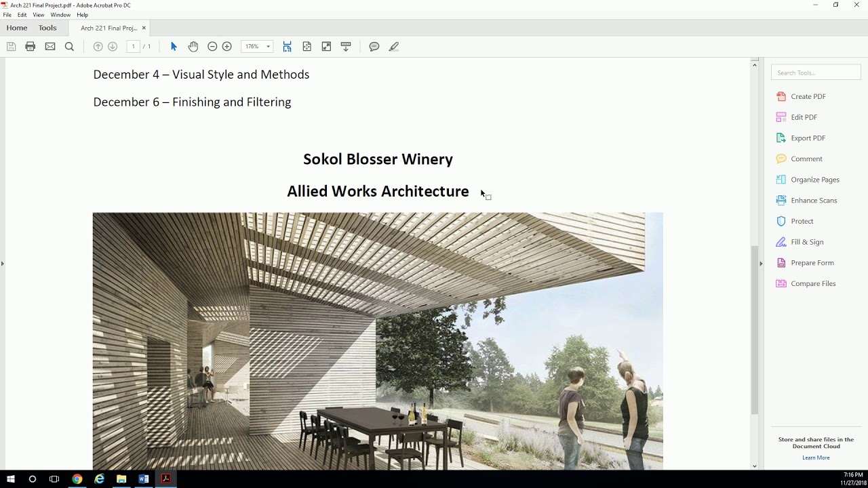The height and width of the screenshot is (488, 868).
Task: Close the Arch 221 document tab
Action: (x=144, y=28)
